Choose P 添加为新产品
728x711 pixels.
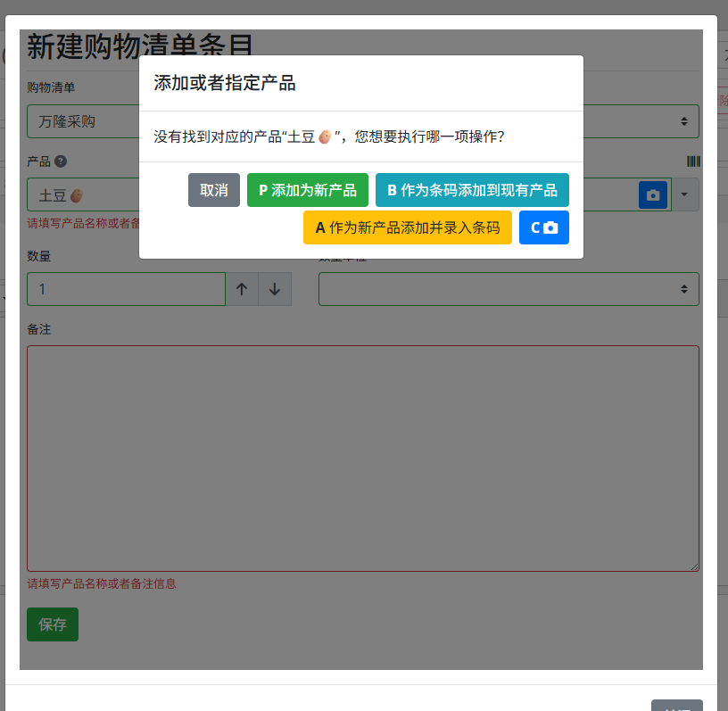click(308, 190)
